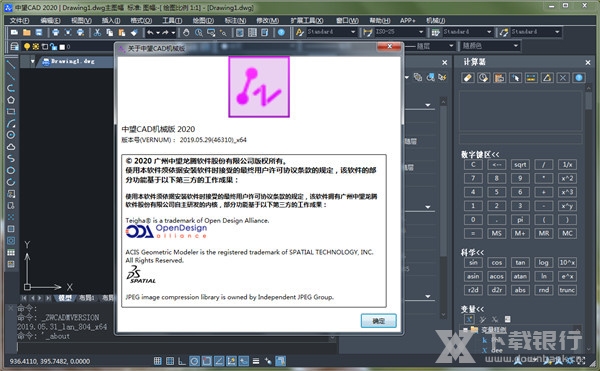Open the APP+ menu

pyautogui.click(x=408, y=20)
